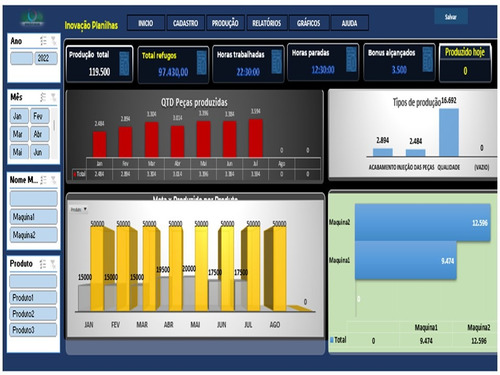500x375 pixels.
Task: Toggle Maquina1 slicer filter
Action: point(33,217)
